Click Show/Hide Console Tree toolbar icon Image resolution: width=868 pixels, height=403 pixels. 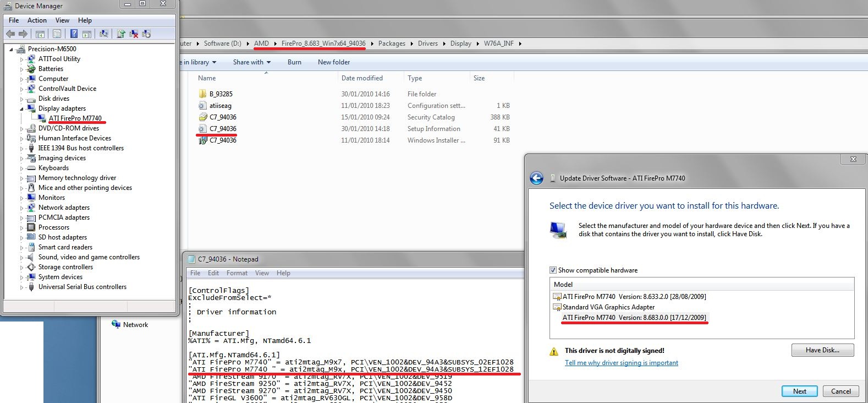tap(40, 34)
